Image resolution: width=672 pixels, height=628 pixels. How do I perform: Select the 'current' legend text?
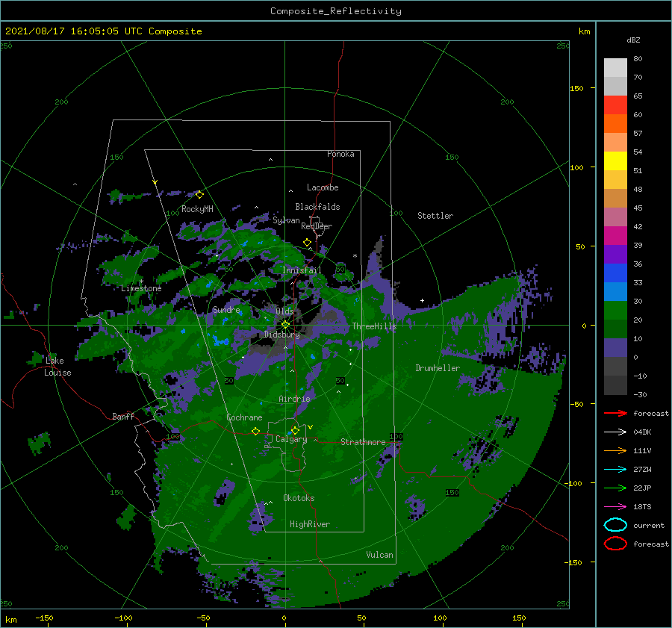click(649, 525)
